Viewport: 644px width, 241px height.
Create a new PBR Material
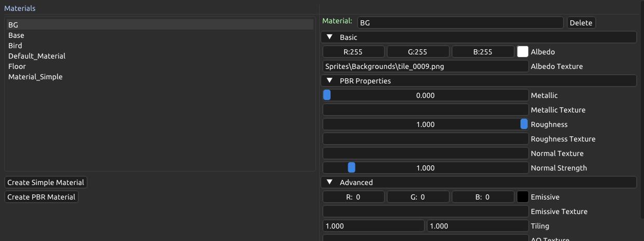point(42,197)
